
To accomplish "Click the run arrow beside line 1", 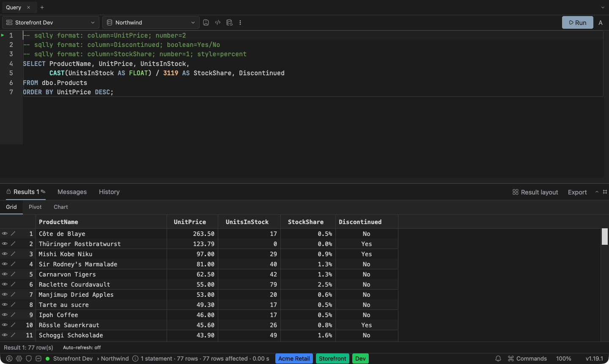I will pos(3,35).
